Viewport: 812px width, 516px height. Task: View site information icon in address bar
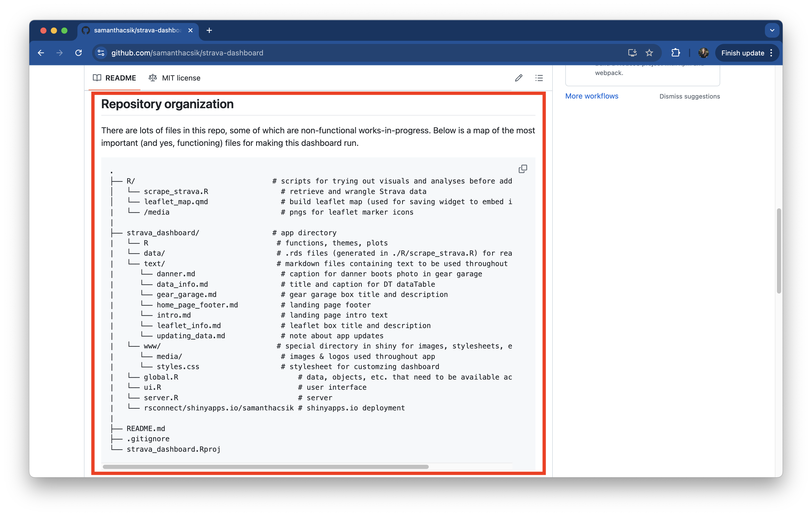pos(101,53)
